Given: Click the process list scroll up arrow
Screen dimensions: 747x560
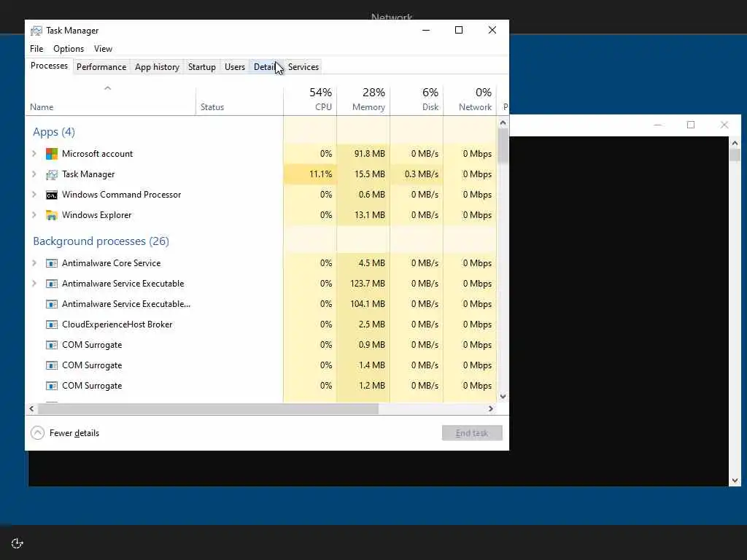Looking at the screenshot, I should 503,122.
